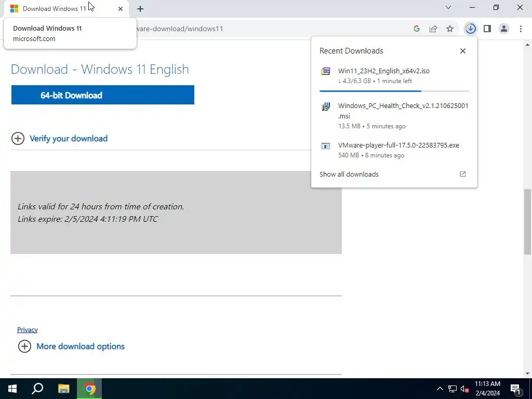The width and height of the screenshot is (532, 399).
Task: Click the 64-bit Download button
Action: (103, 95)
